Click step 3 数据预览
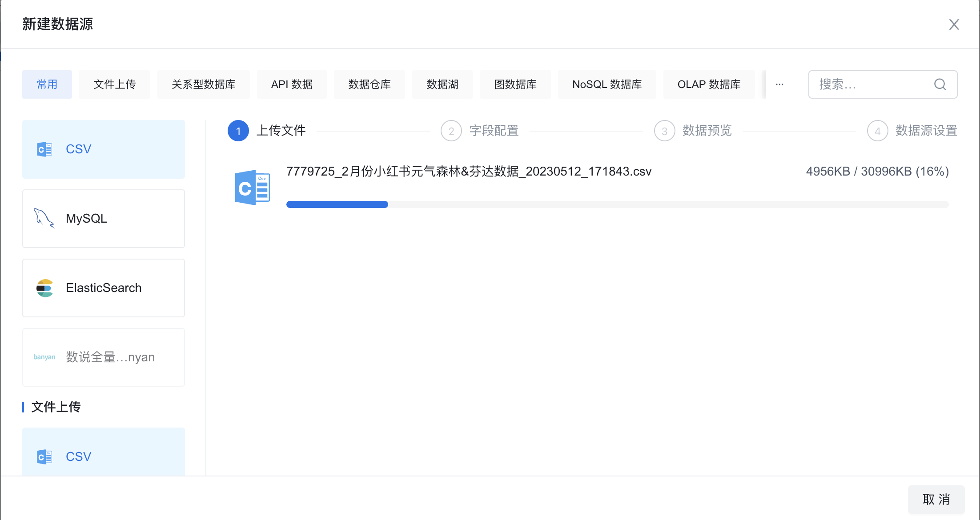This screenshot has height=520, width=980. [x=693, y=131]
